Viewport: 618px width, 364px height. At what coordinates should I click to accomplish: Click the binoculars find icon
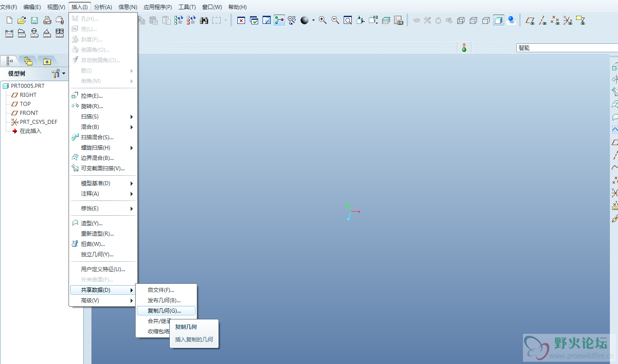[204, 20]
